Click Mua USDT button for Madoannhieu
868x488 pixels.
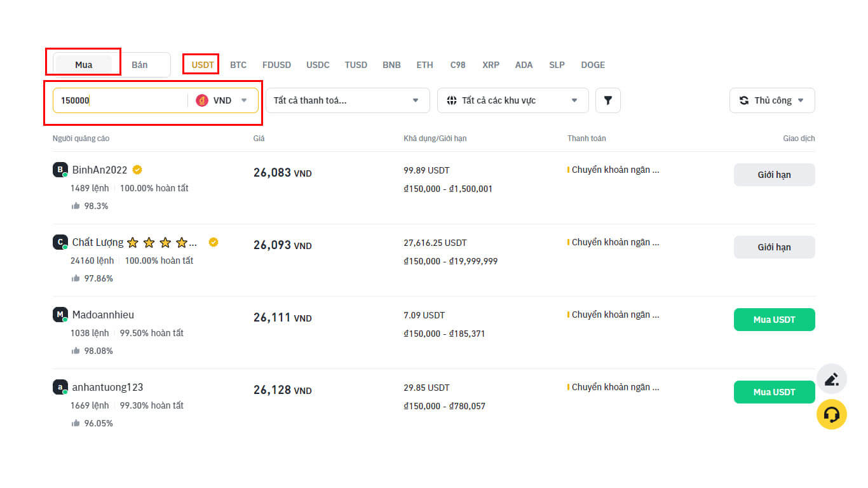[774, 320]
